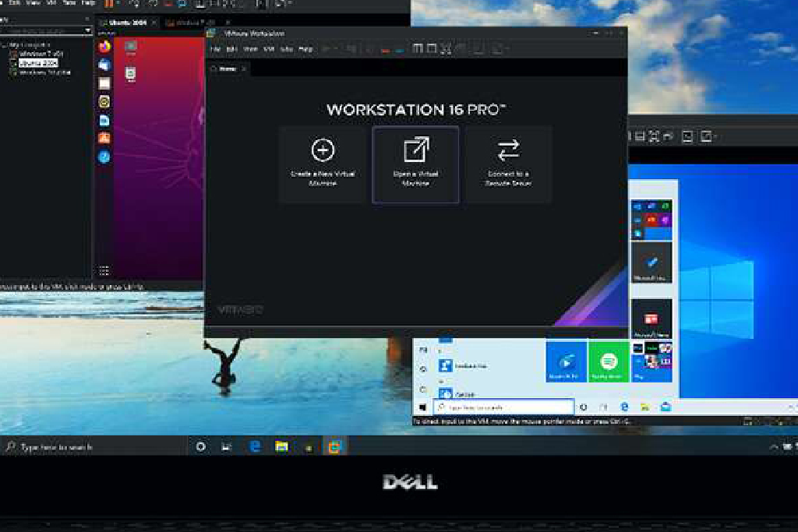
Task: Click Movies & TV tile in VM start menu
Action: pyautogui.click(x=566, y=362)
